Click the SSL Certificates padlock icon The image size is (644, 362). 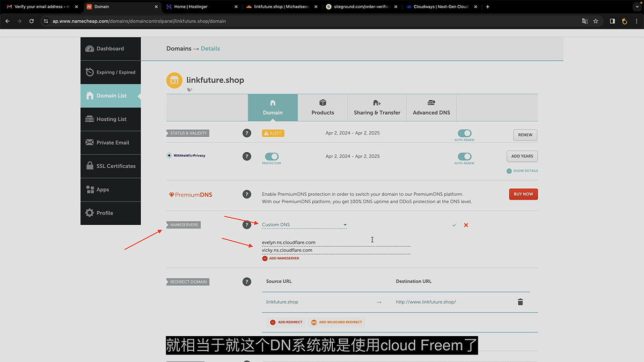pyautogui.click(x=90, y=166)
